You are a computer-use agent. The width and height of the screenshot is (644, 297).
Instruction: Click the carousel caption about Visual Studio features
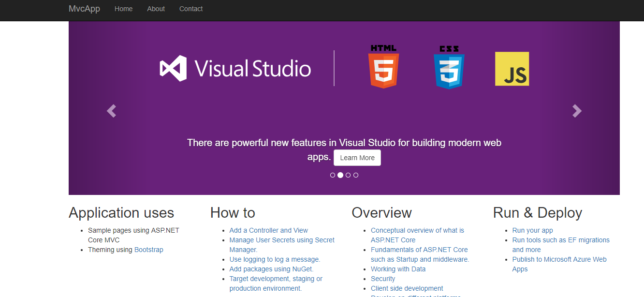344,149
